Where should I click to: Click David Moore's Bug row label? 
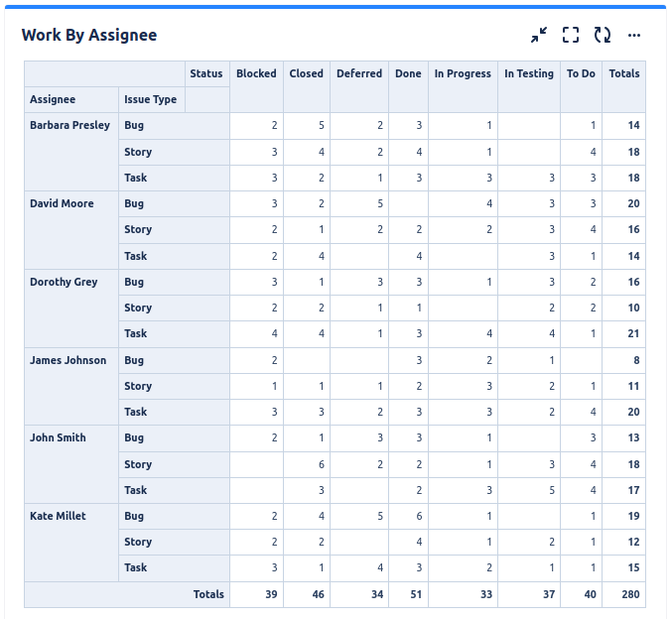click(174, 204)
